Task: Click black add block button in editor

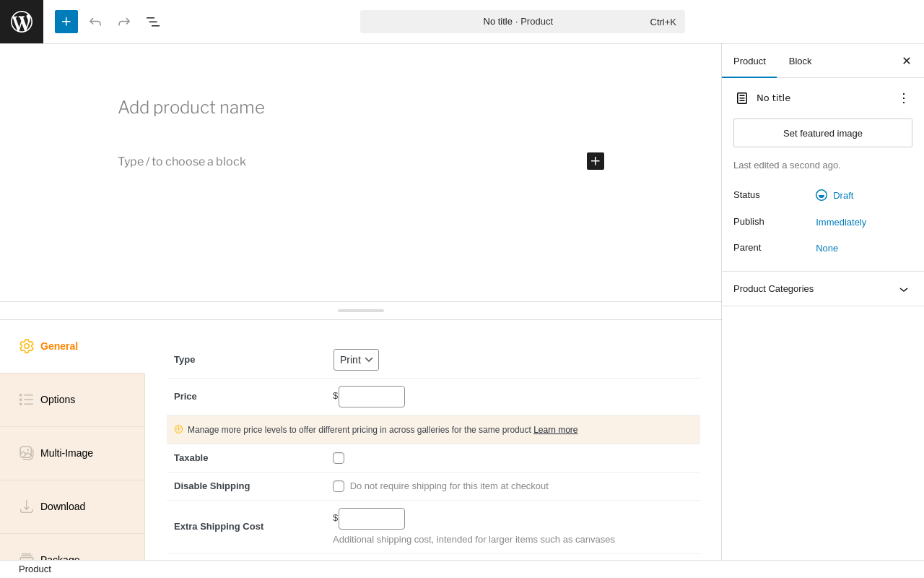Action: pos(596,161)
